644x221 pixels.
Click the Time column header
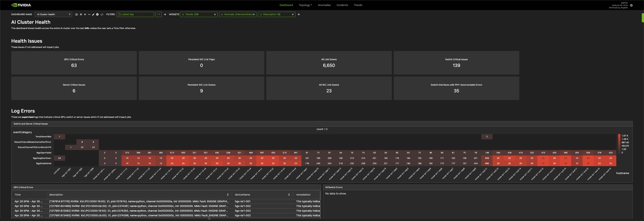pos(17,194)
